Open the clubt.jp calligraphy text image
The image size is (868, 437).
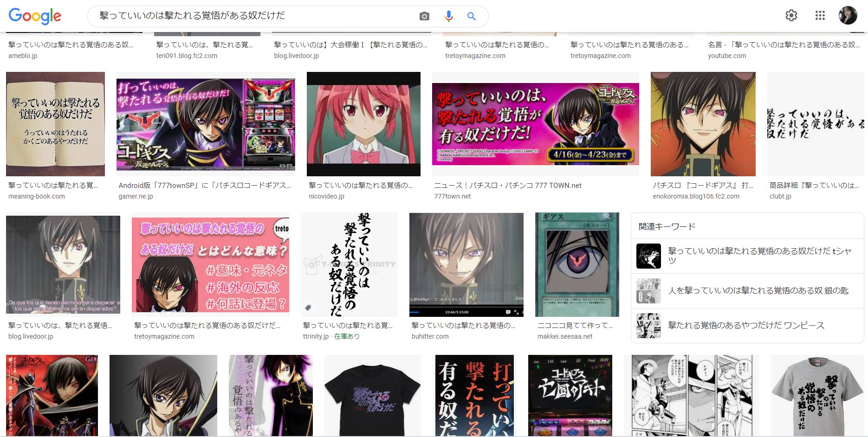[x=816, y=124]
